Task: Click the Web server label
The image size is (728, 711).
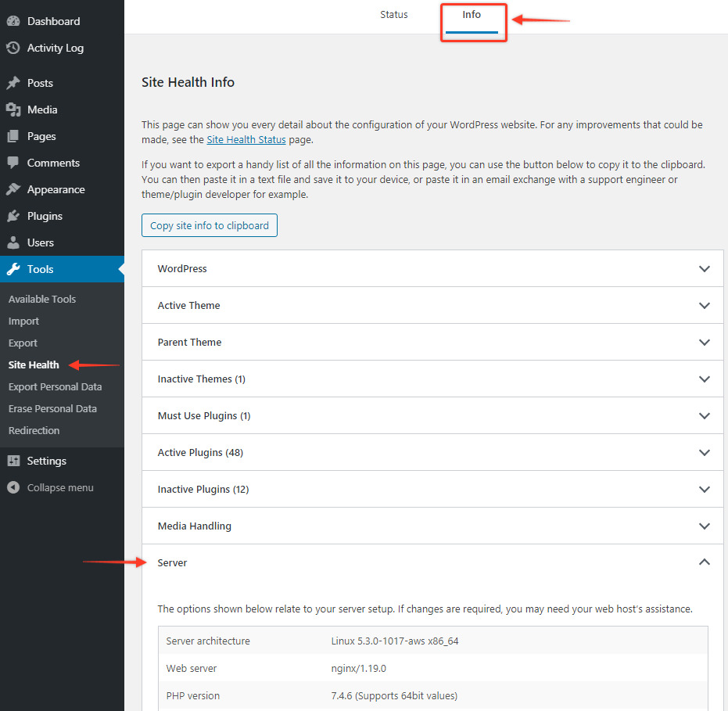Action: (192, 668)
